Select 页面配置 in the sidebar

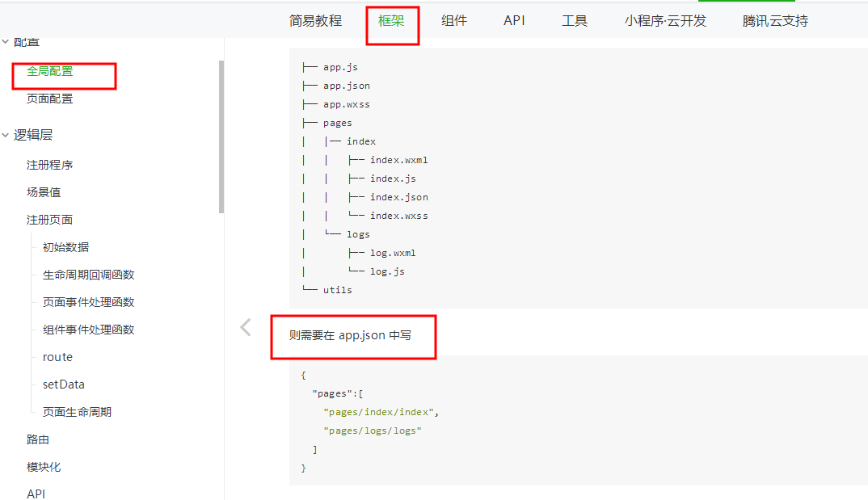pos(50,99)
